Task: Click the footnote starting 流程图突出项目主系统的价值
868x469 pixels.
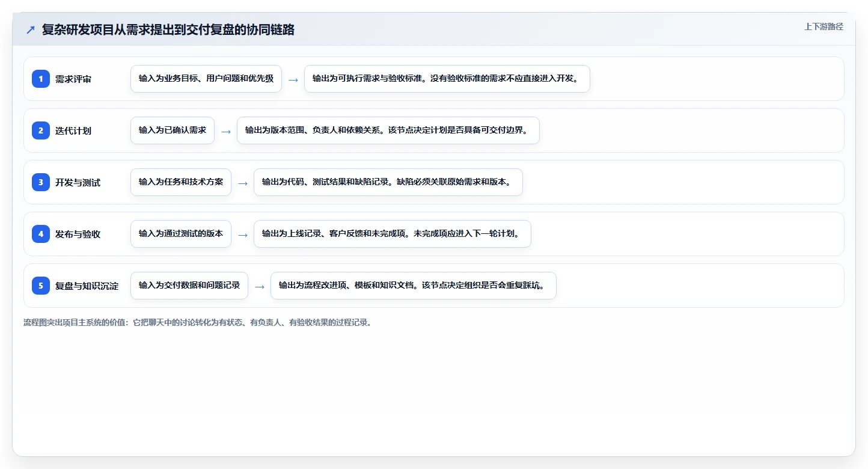Action: click(x=198, y=322)
